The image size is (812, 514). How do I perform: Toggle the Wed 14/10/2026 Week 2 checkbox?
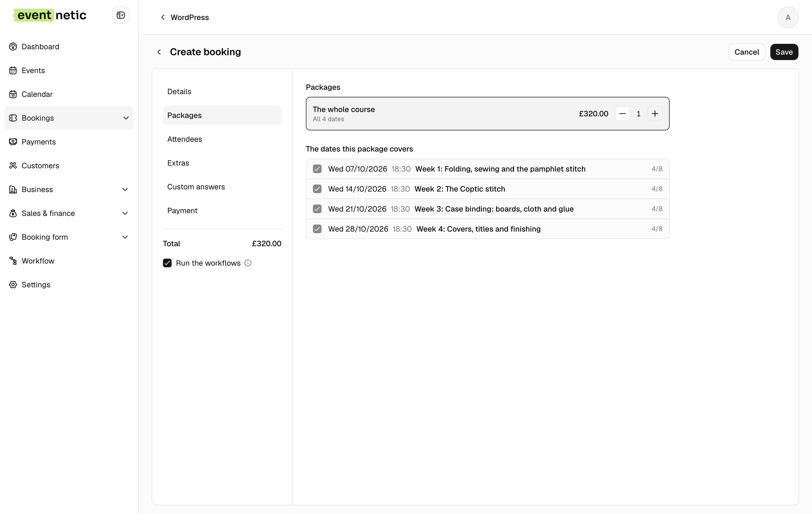point(317,189)
